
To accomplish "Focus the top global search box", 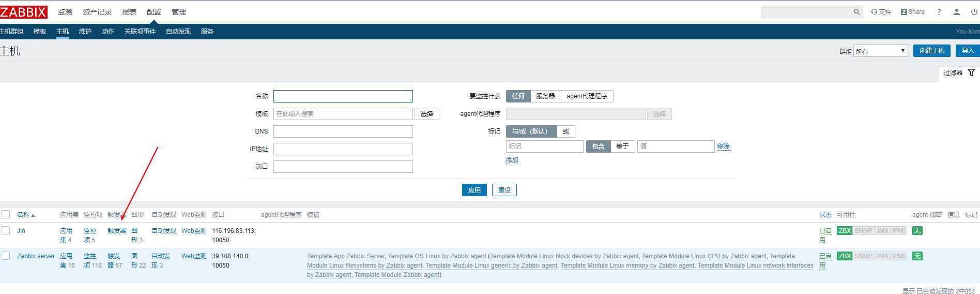I will click(x=806, y=12).
